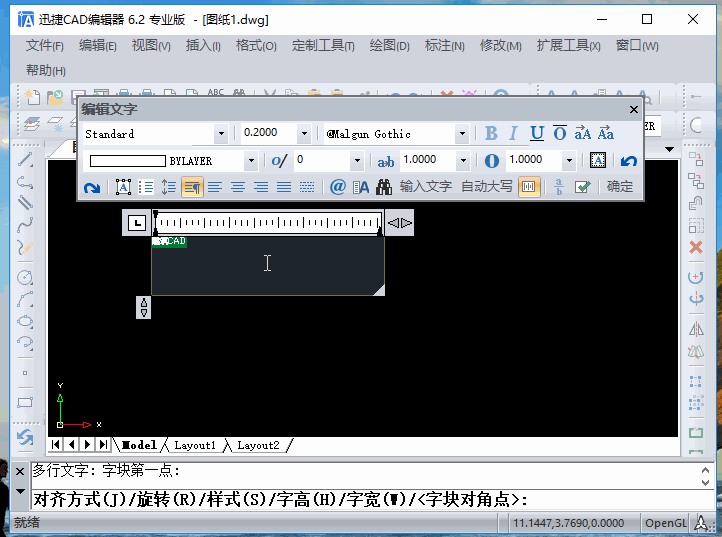The height and width of the screenshot is (537, 722).
Task: Click the a·b tracking spacing icon
Action: tap(385, 161)
